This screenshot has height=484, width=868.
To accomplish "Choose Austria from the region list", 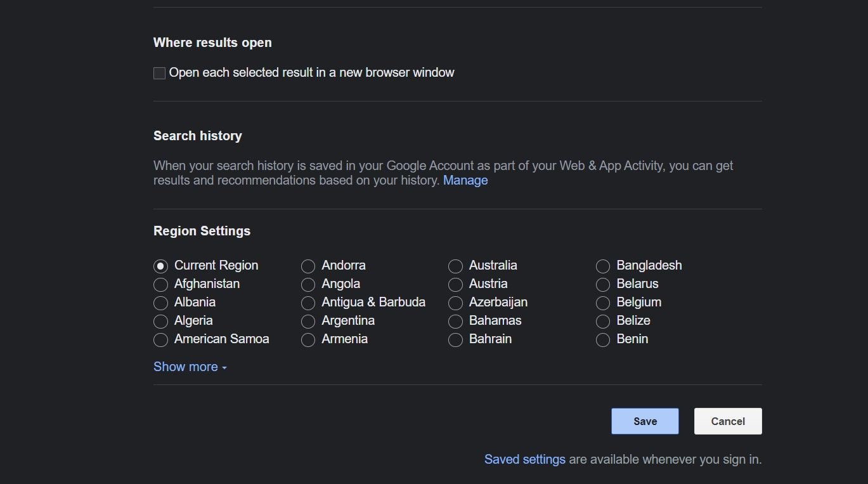I will 455,284.
